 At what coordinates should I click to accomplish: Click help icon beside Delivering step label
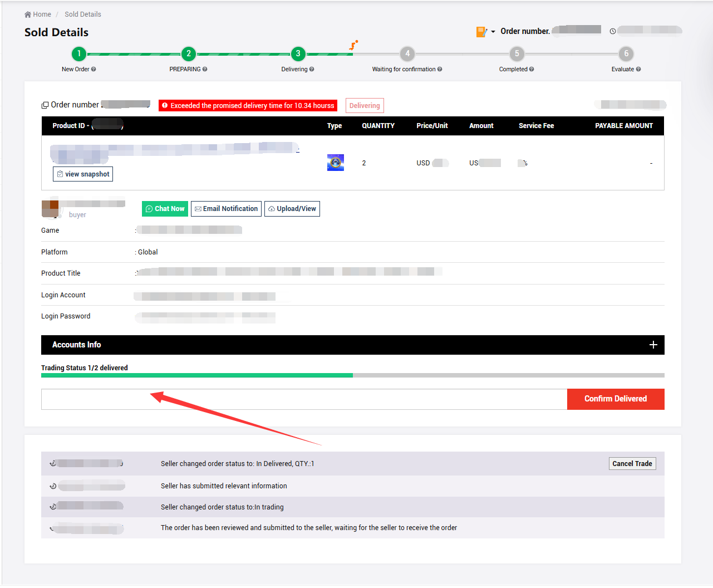click(312, 70)
